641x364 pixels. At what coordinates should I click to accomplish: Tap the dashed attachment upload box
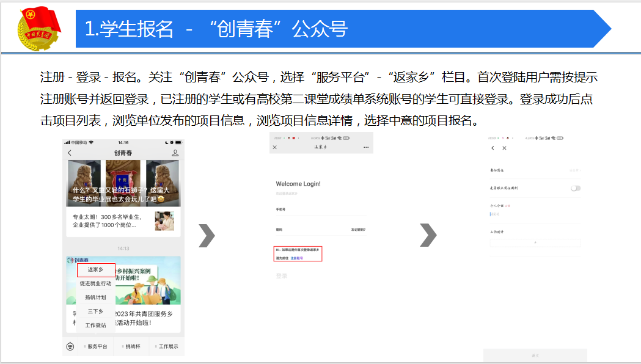point(535,242)
